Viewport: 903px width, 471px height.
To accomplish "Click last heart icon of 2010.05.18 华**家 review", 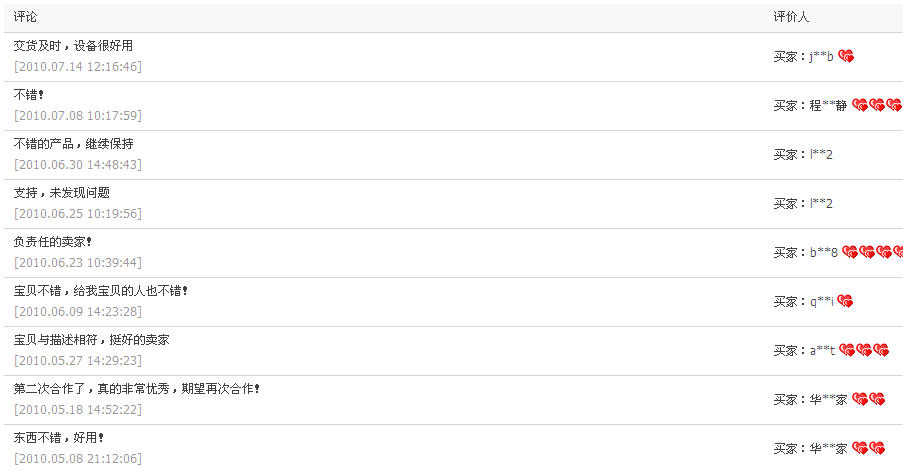I will [877, 399].
